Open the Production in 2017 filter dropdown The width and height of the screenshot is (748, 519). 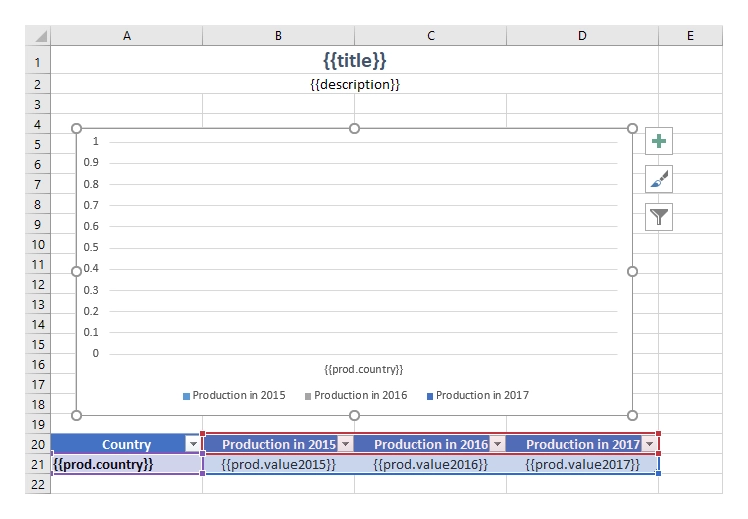649,444
